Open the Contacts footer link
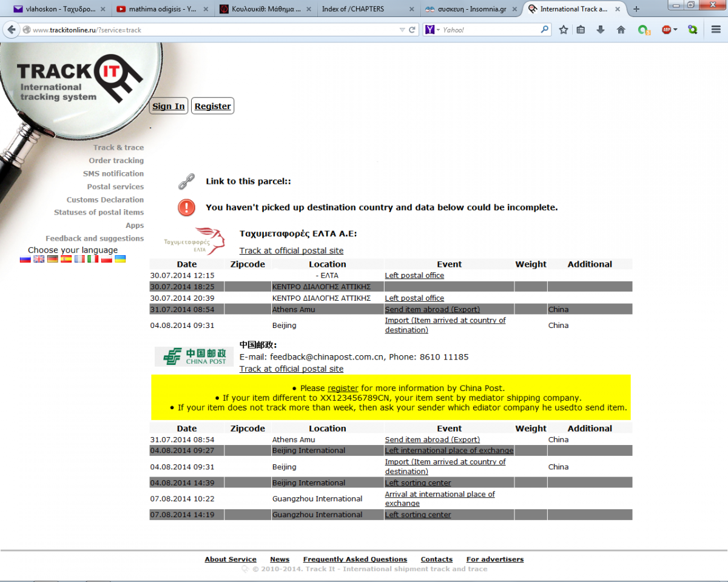This screenshot has height=582, width=728. [437, 559]
